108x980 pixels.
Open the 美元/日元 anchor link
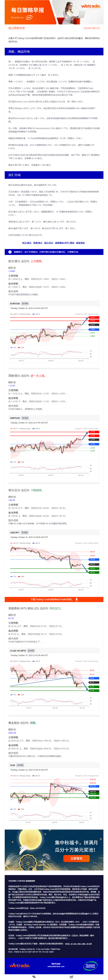tap(48, 243)
